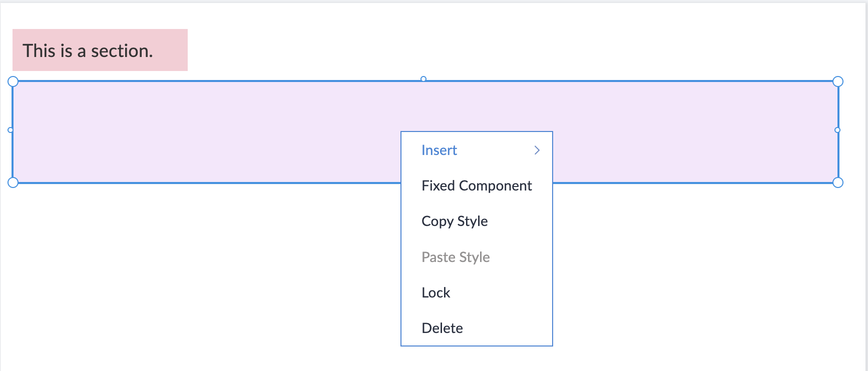Click the greyed-out Paste Style entry
Image resolution: width=868 pixels, height=371 pixels.
456,257
